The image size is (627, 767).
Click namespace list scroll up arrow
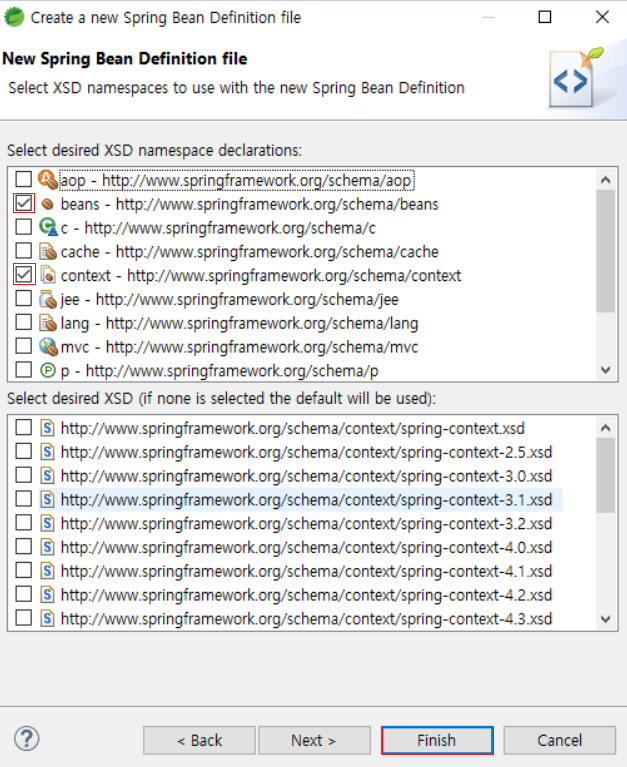pos(605,180)
